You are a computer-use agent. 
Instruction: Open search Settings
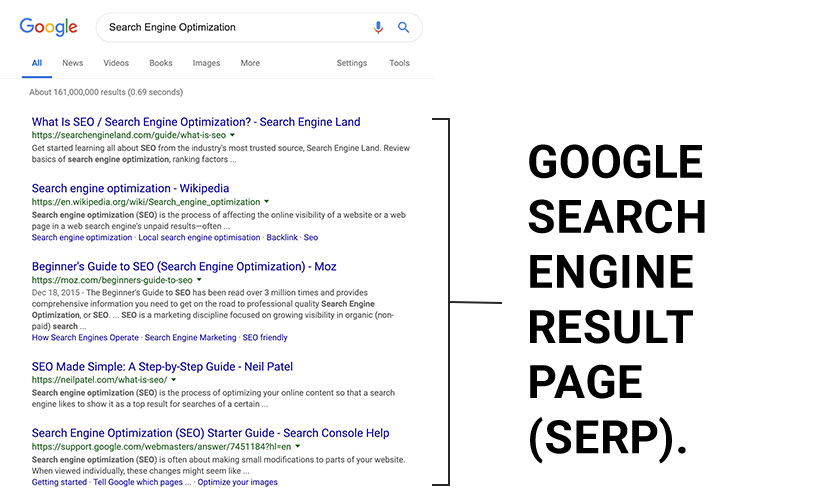point(351,63)
